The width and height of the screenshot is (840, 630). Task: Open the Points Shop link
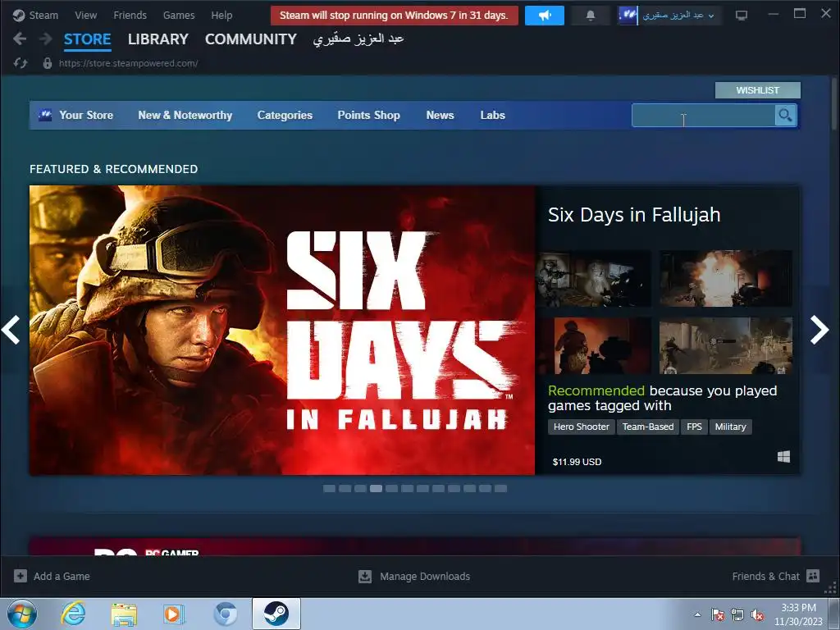368,115
